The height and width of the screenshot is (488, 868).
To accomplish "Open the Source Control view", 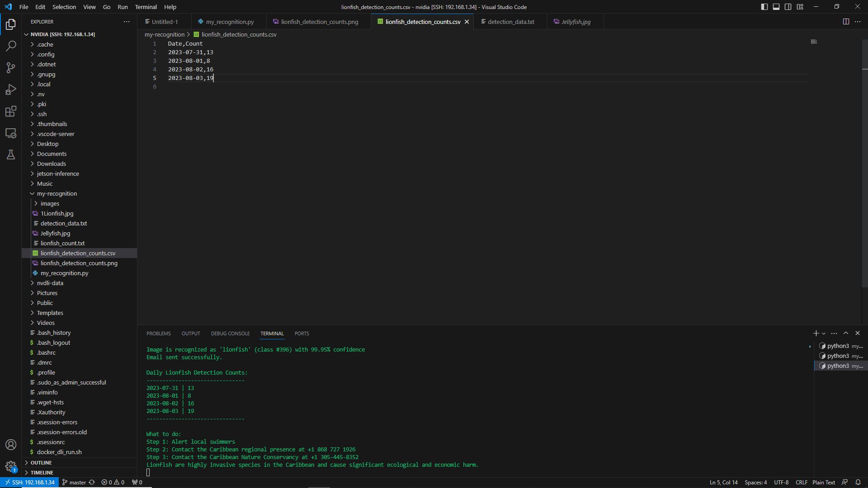I will [x=11, y=68].
